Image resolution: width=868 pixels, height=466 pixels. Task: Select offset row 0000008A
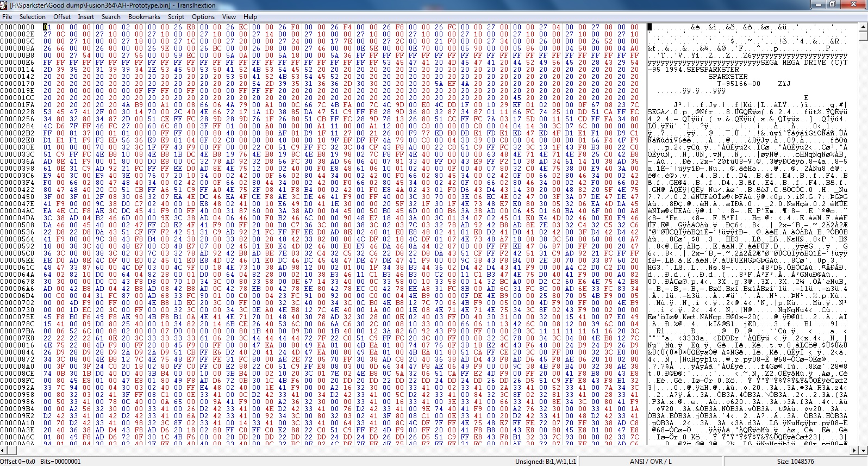click(17, 48)
